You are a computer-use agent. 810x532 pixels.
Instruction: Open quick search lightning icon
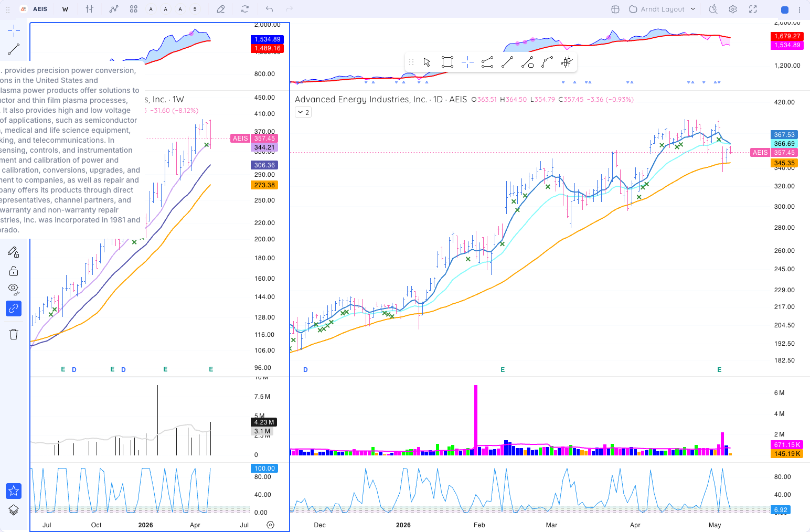pyautogui.click(x=713, y=9)
